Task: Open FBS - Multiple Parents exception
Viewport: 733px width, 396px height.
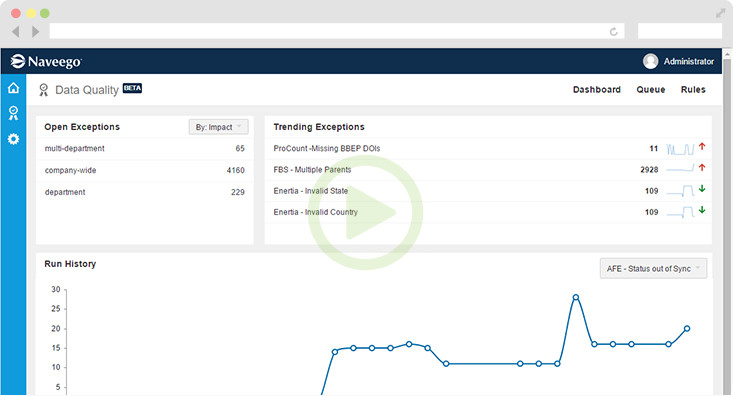Action: 312,170
